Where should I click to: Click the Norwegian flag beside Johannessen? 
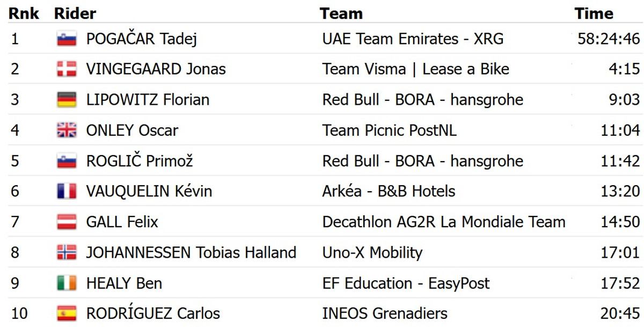(x=67, y=252)
